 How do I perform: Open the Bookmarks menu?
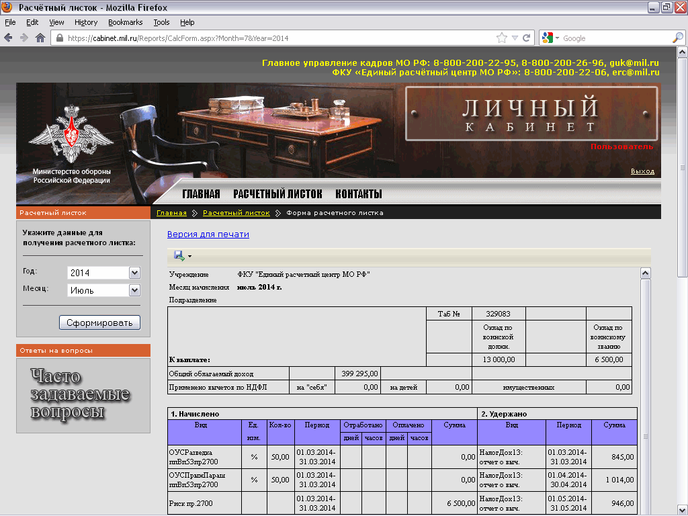125,22
